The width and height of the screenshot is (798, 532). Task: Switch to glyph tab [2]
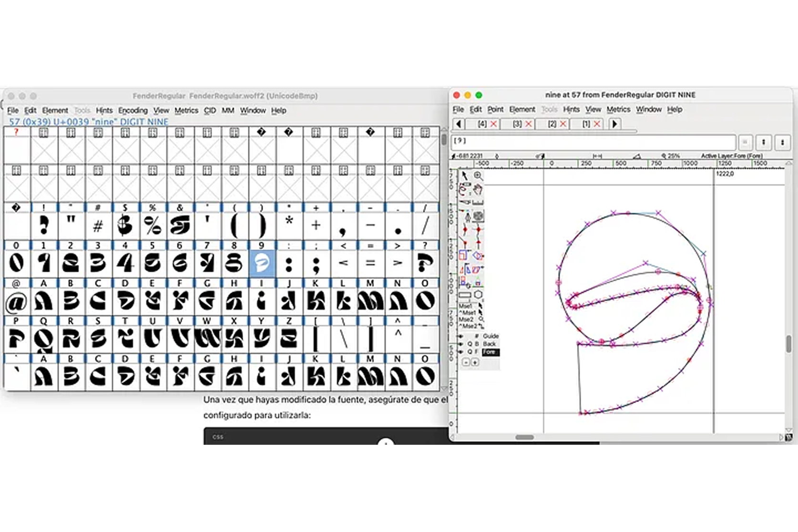[552, 124]
